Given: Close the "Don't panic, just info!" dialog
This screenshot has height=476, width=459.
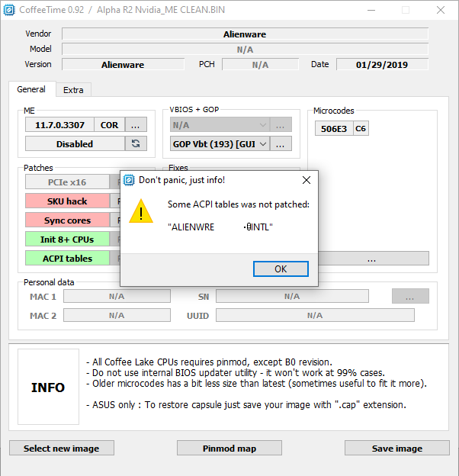Looking at the screenshot, I should click(x=307, y=180).
